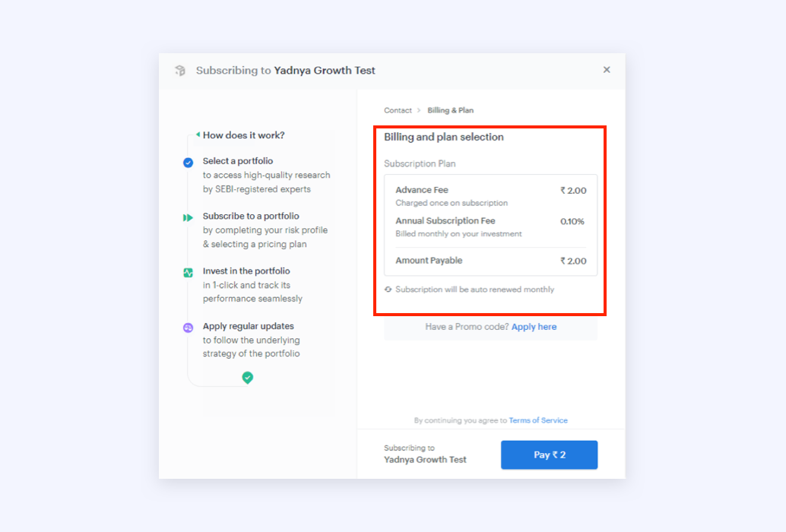
Task: Click the Advance Fee ₹ 2.00 value
Action: pyautogui.click(x=573, y=190)
